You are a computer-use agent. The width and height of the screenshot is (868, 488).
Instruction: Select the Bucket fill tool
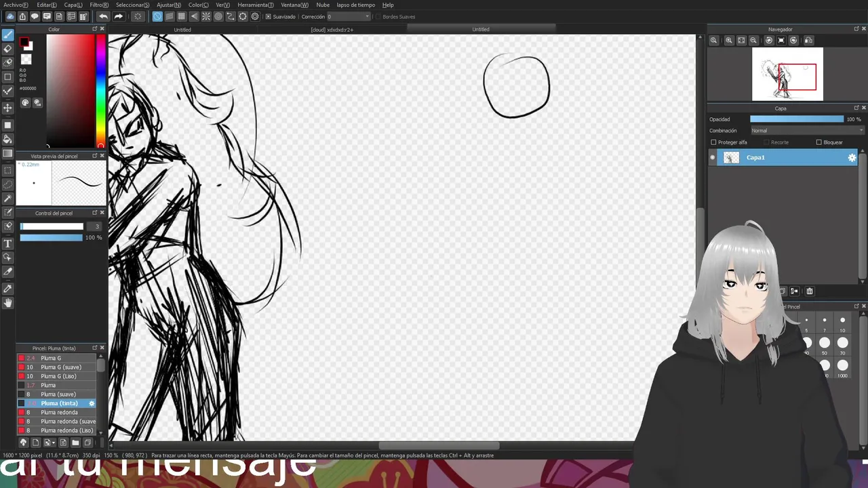tap(8, 139)
